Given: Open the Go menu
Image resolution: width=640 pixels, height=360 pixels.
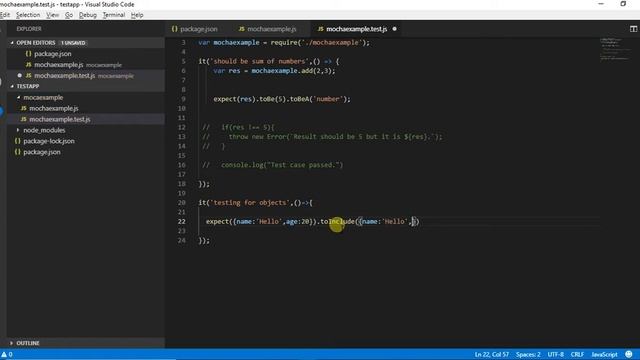Looking at the screenshot, I should (x=69, y=15).
